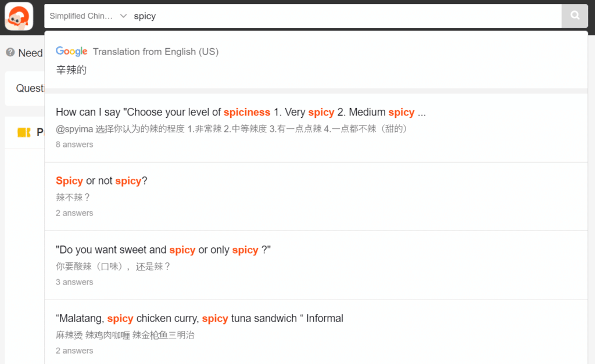595x364 pixels.
Task: Click the chevron arrow next to the language selector
Action: click(x=123, y=16)
